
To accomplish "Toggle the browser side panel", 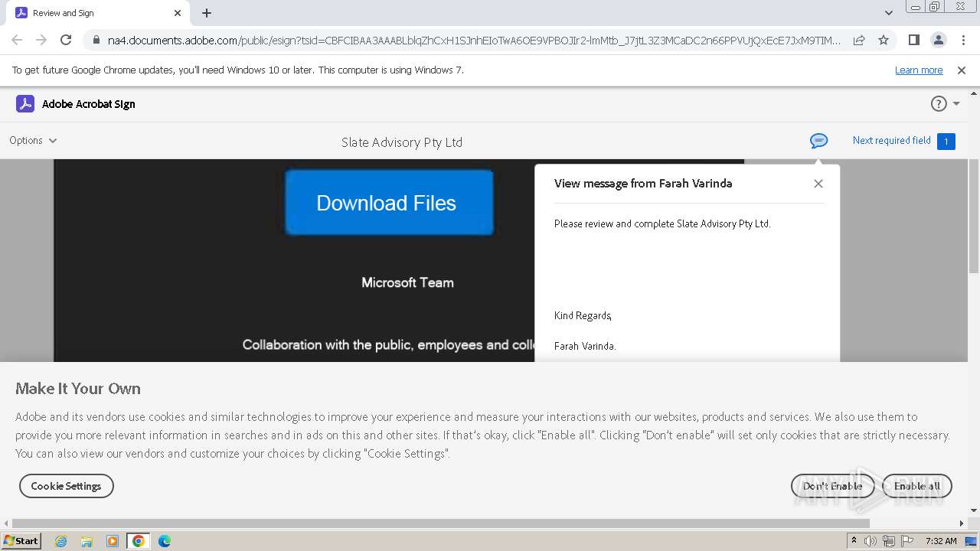I will coord(914,41).
